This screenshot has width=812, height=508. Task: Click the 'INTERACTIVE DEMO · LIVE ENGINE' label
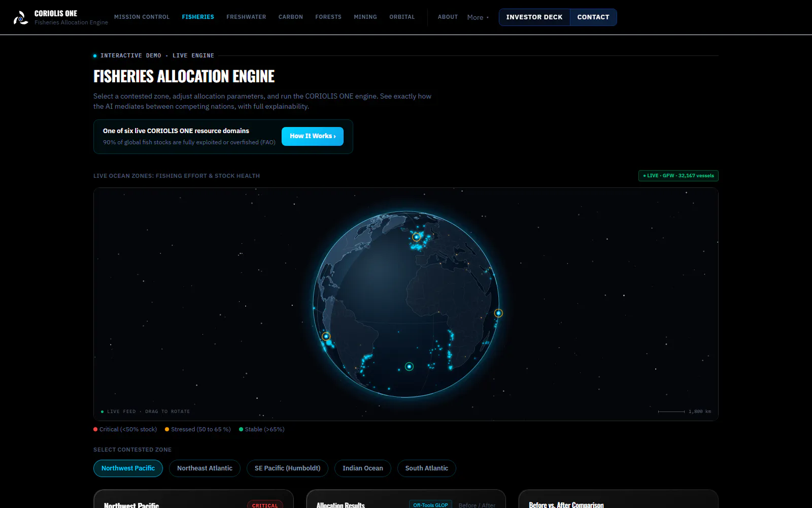click(157, 55)
